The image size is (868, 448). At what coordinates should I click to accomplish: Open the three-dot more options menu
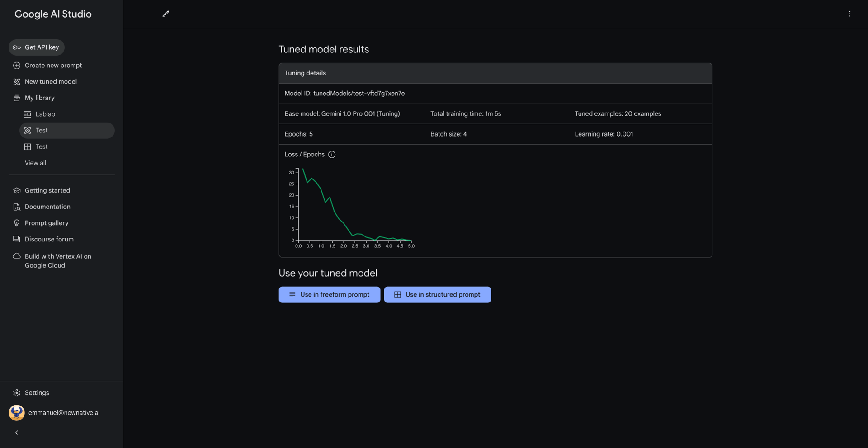850,14
